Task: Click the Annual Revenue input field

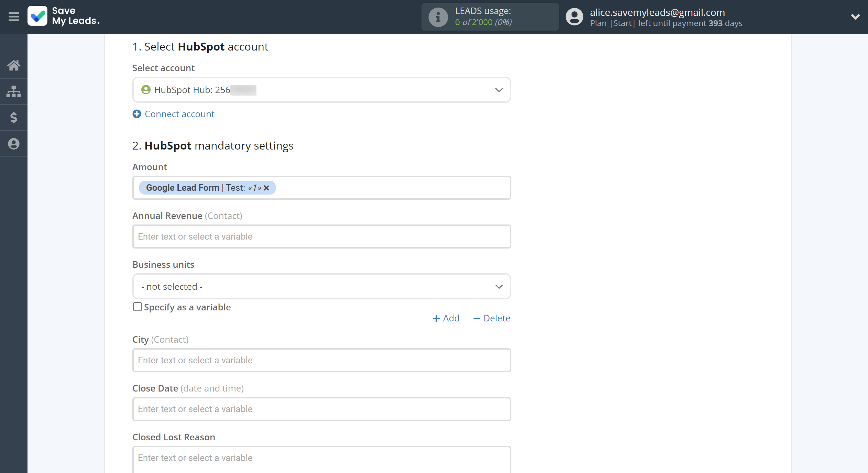Action: click(321, 236)
